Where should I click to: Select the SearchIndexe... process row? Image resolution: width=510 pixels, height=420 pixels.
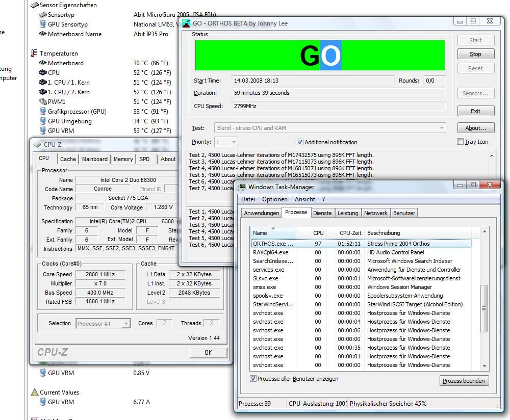point(361,261)
